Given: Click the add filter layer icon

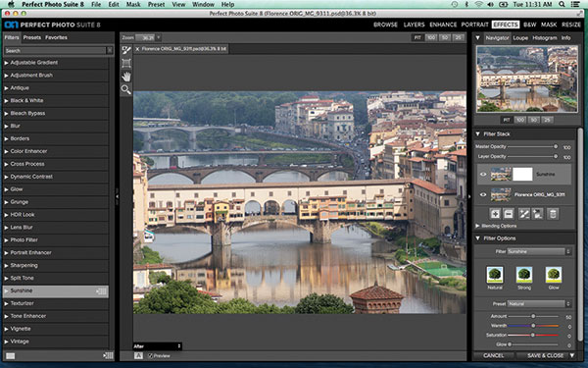Looking at the screenshot, I should point(495,214).
